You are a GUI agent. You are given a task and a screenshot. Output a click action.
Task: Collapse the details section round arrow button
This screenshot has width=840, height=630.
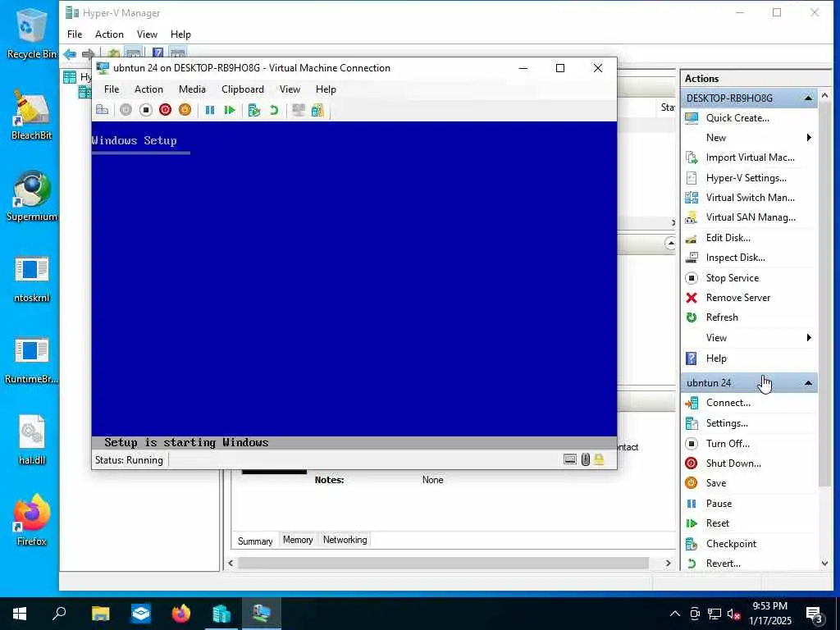click(x=670, y=243)
